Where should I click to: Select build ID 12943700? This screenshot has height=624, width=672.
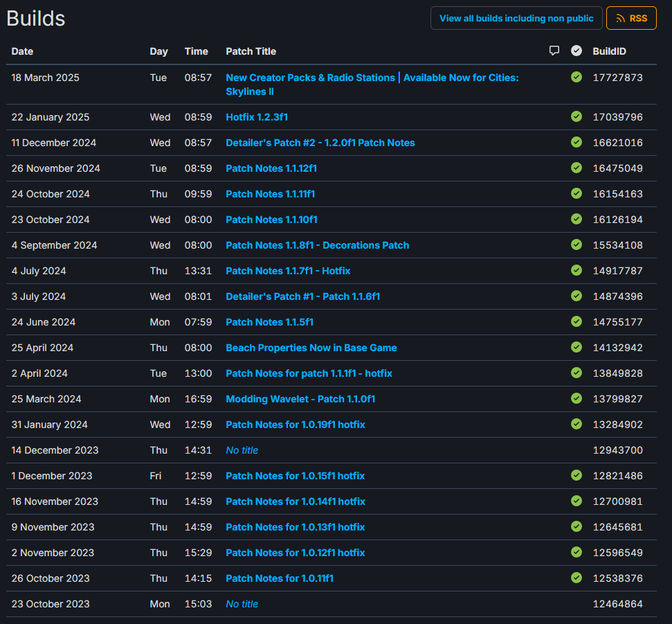point(617,450)
